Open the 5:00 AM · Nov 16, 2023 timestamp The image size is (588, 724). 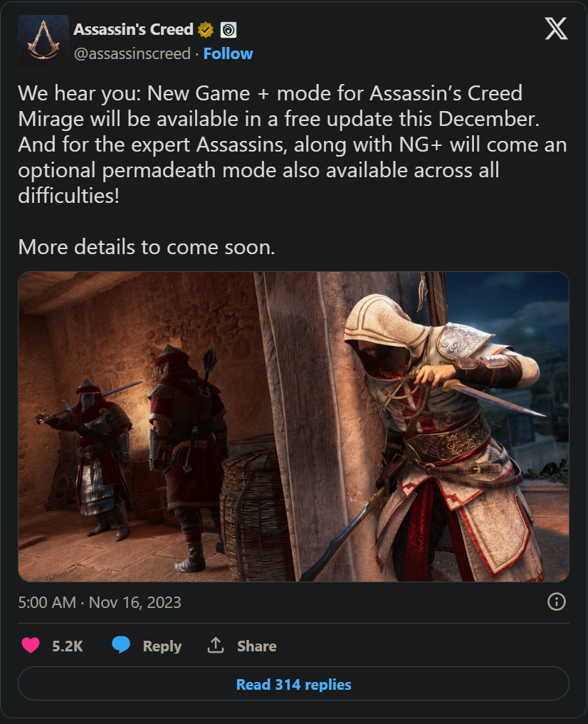coord(100,602)
